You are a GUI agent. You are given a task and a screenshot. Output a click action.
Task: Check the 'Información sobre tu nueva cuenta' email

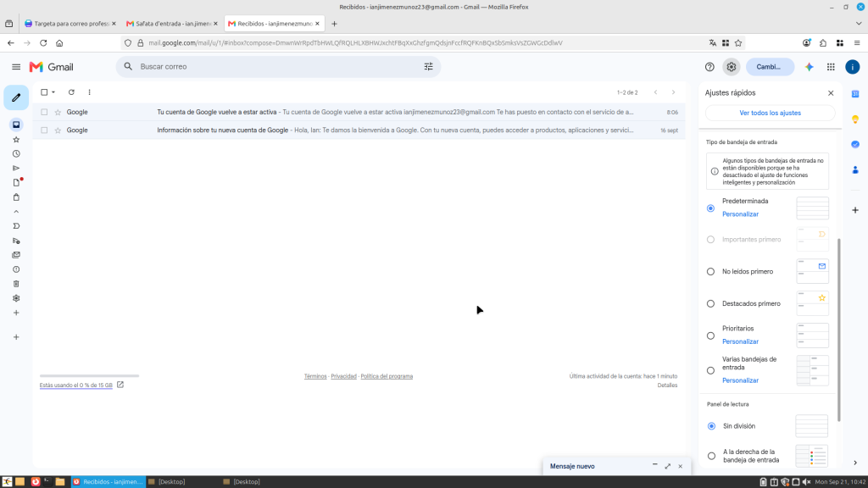click(44, 130)
